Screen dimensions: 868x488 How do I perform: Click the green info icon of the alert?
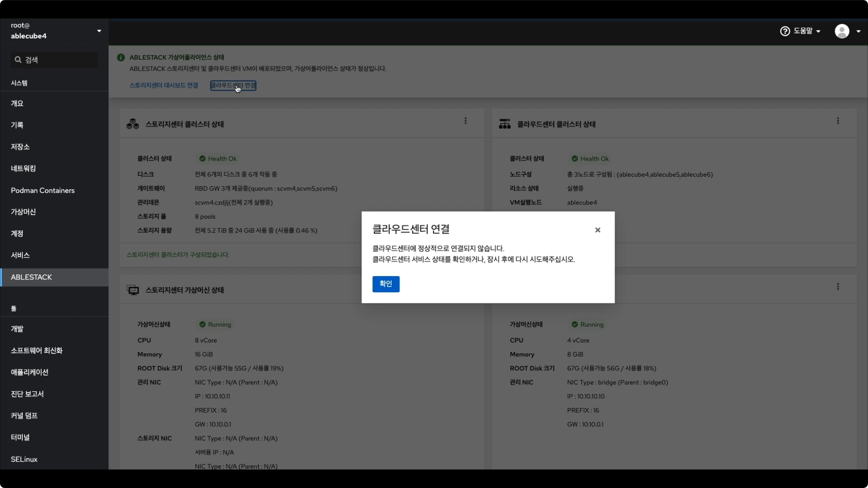click(x=121, y=57)
